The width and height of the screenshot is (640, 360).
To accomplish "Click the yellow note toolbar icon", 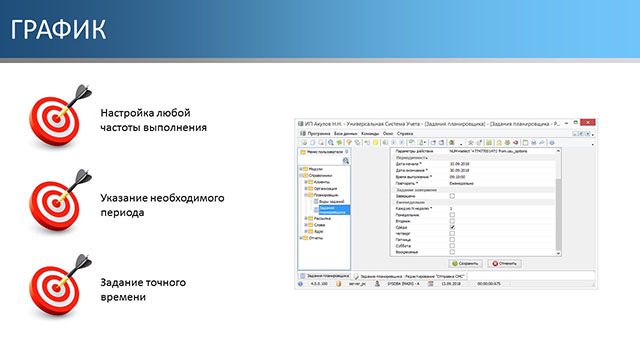I will pos(375,142).
